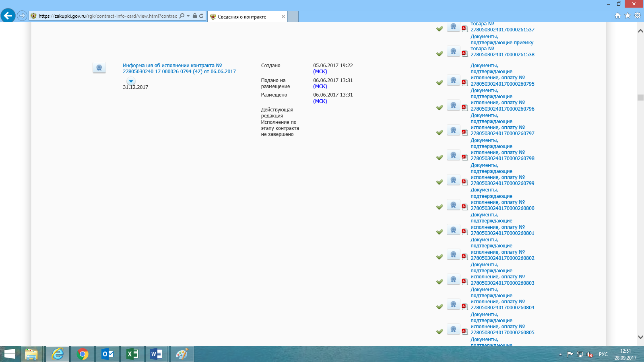Image resolution: width=644 pixels, height=362 pixels.
Task: Close the 'Сведения о контракте' tab
Action: (283, 16)
